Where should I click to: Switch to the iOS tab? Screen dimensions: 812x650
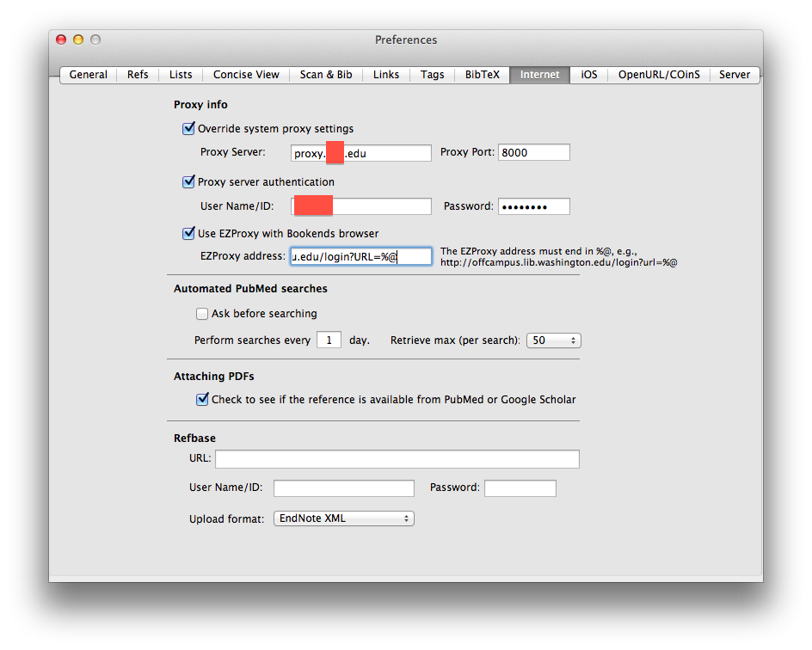(588, 75)
